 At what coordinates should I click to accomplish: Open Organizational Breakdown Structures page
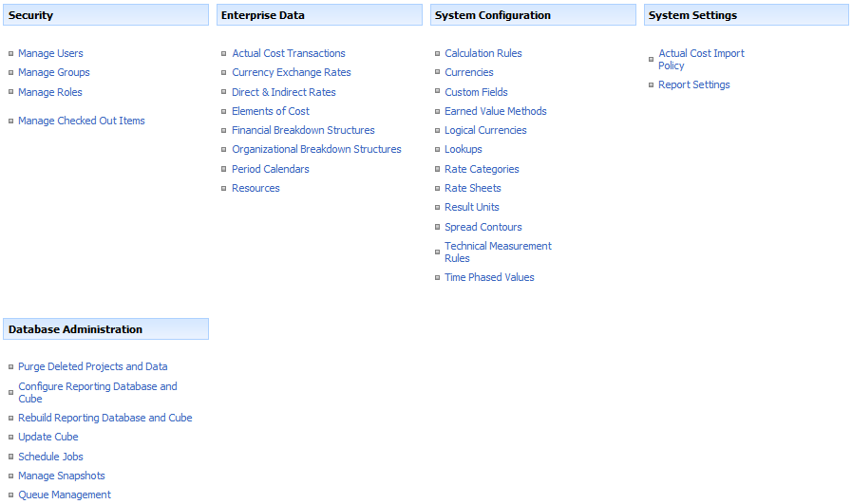(316, 149)
